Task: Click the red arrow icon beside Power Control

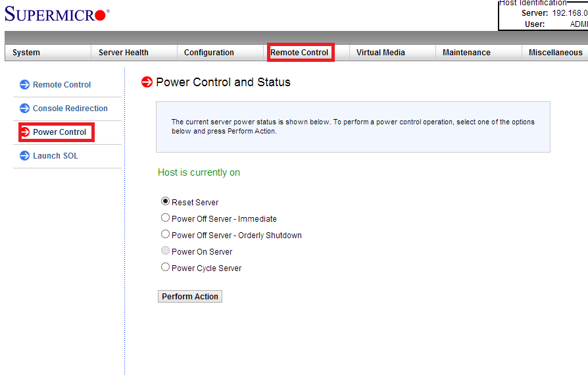Action: [25, 132]
